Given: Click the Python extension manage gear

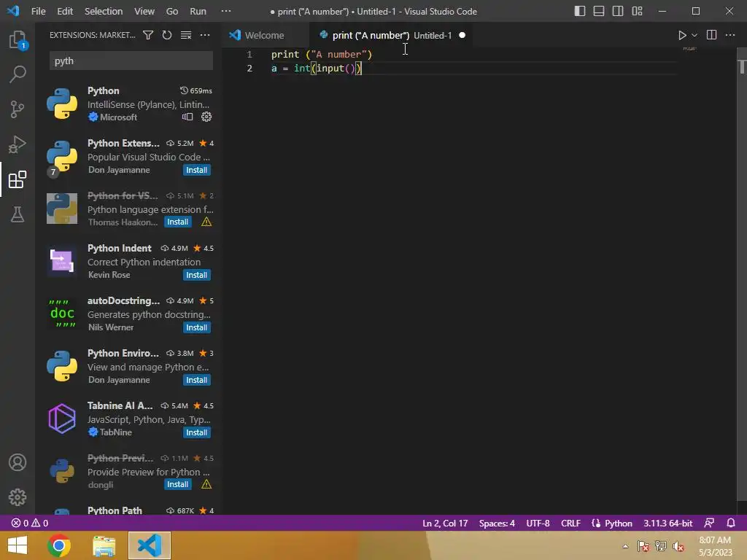Looking at the screenshot, I should (206, 117).
